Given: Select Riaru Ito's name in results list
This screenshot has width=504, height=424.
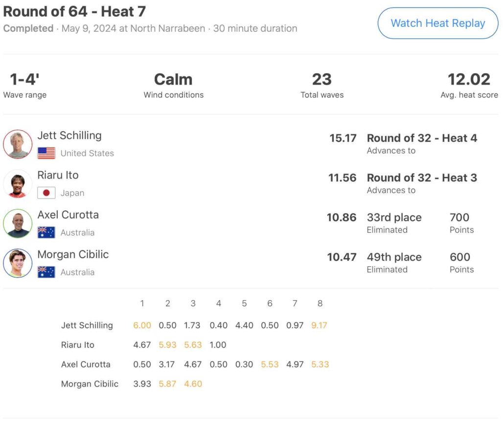Looking at the screenshot, I should pos(58,175).
